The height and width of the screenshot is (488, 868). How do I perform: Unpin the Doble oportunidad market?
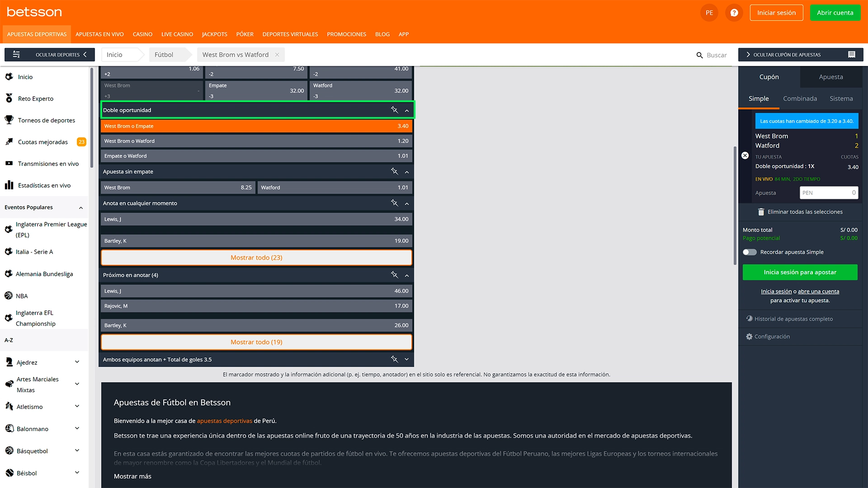point(394,110)
